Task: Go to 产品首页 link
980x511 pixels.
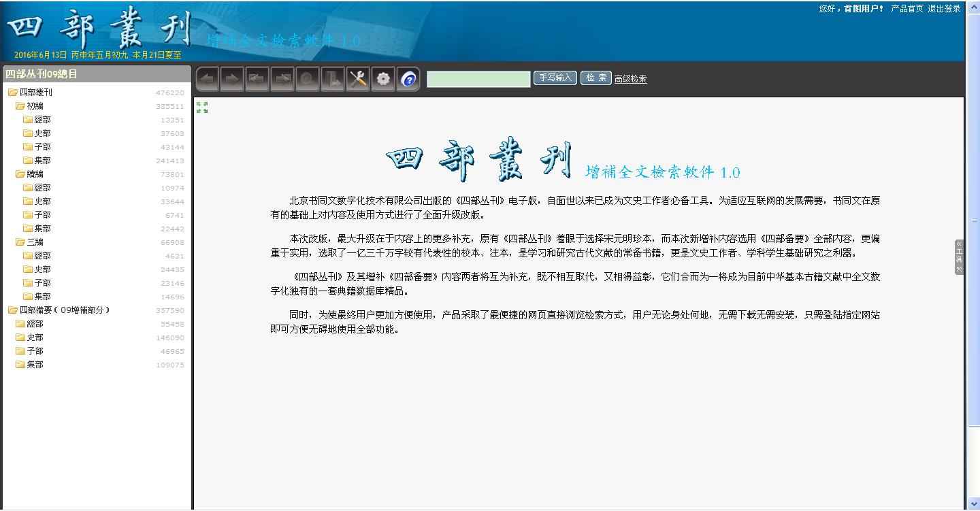Action: tap(907, 9)
